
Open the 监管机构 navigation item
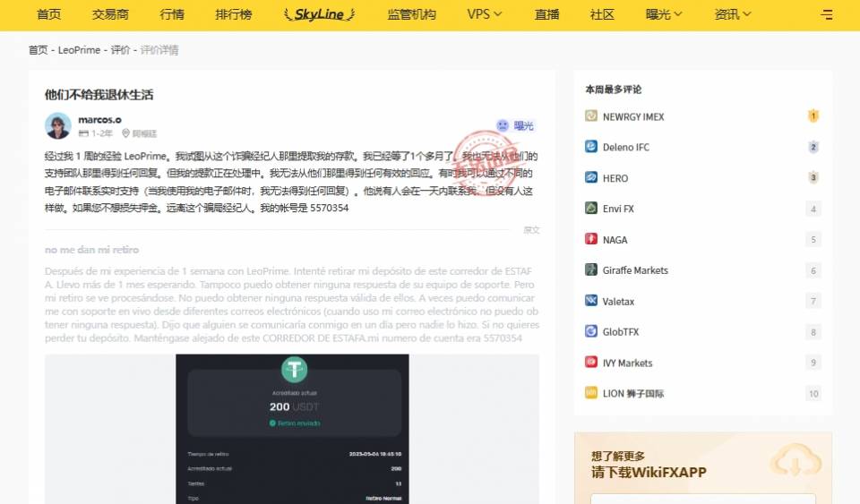pyautogui.click(x=411, y=15)
